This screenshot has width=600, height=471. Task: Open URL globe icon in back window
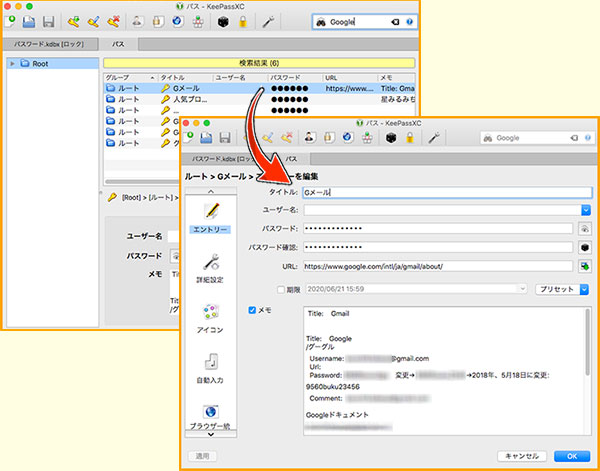[x=177, y=22]
